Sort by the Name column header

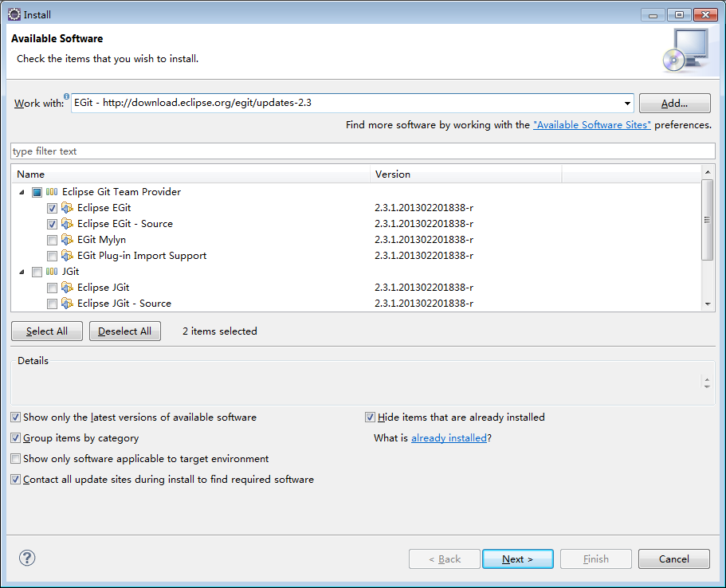click(x=190, y=174)
